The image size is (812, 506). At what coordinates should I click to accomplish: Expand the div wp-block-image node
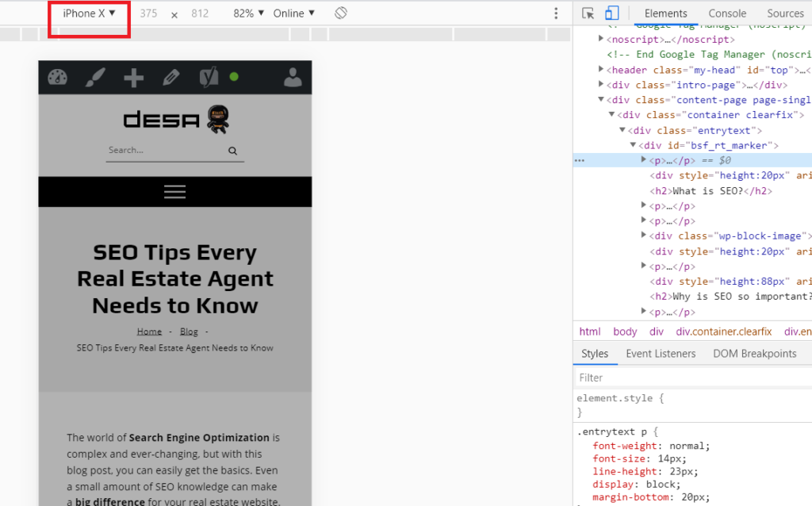(644, 235)
